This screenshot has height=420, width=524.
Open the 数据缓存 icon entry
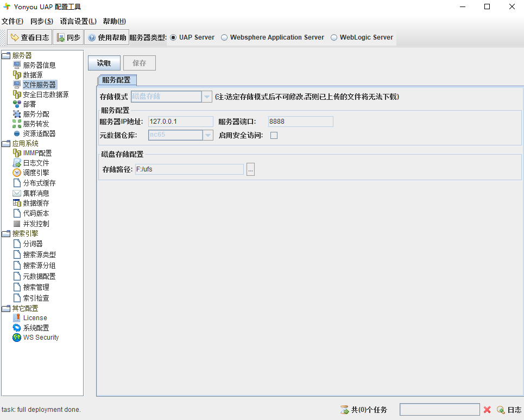click(x=17, y=203)
